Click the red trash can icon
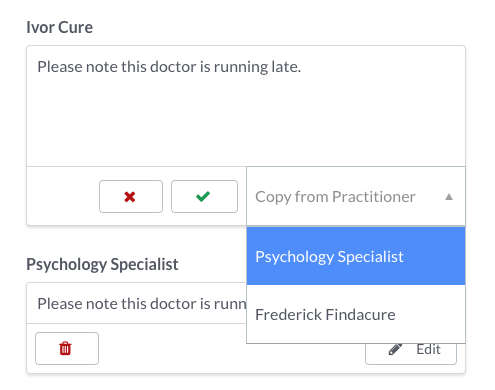Screen dimensions: 495x390 pyautogui.click(x=65, y=348)
